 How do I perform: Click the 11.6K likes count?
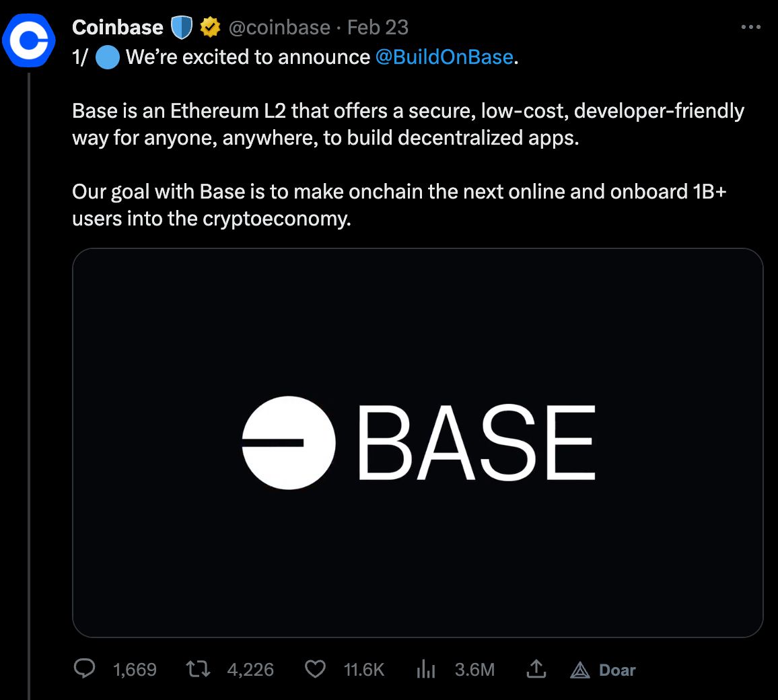point(364,670)
